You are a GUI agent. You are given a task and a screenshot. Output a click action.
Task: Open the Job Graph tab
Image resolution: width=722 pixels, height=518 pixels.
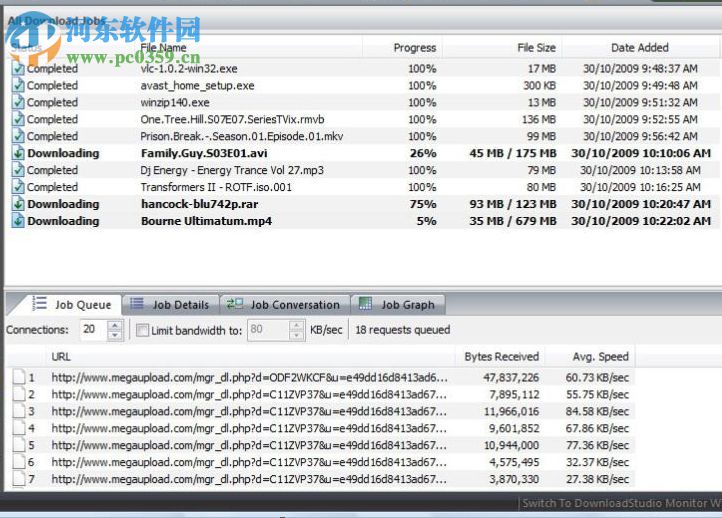click(x=397, y=305)
